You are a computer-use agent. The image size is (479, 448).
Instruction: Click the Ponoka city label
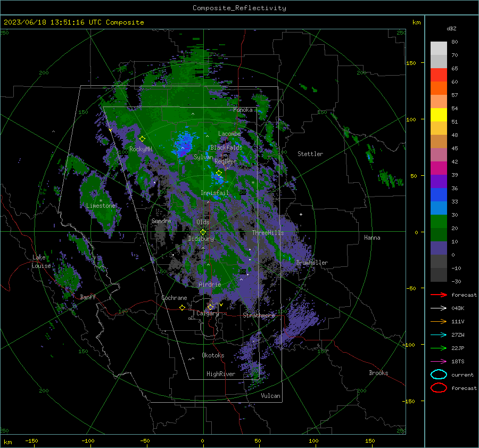click(243, 110)
